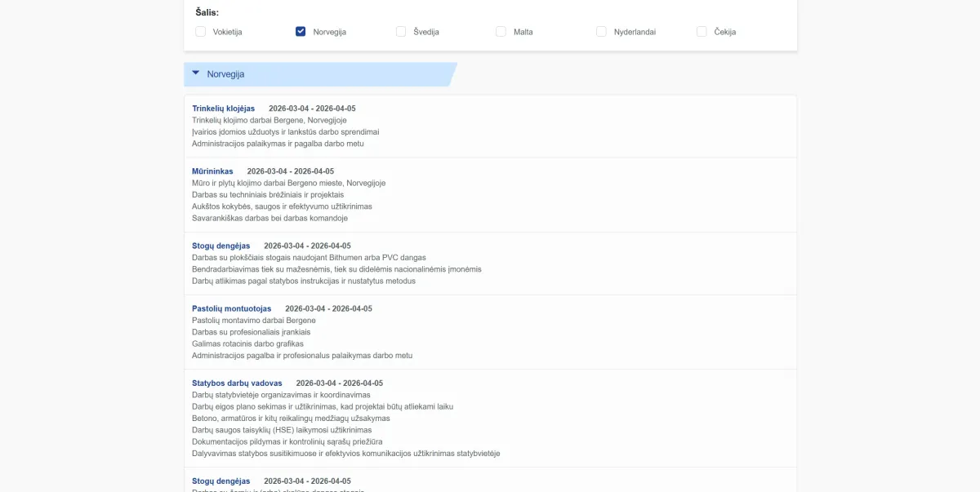The width and height of the screenshot is (980, 492).
Task: Open the Statybos darbų vadovas listing
Action: tap(237, 383)
